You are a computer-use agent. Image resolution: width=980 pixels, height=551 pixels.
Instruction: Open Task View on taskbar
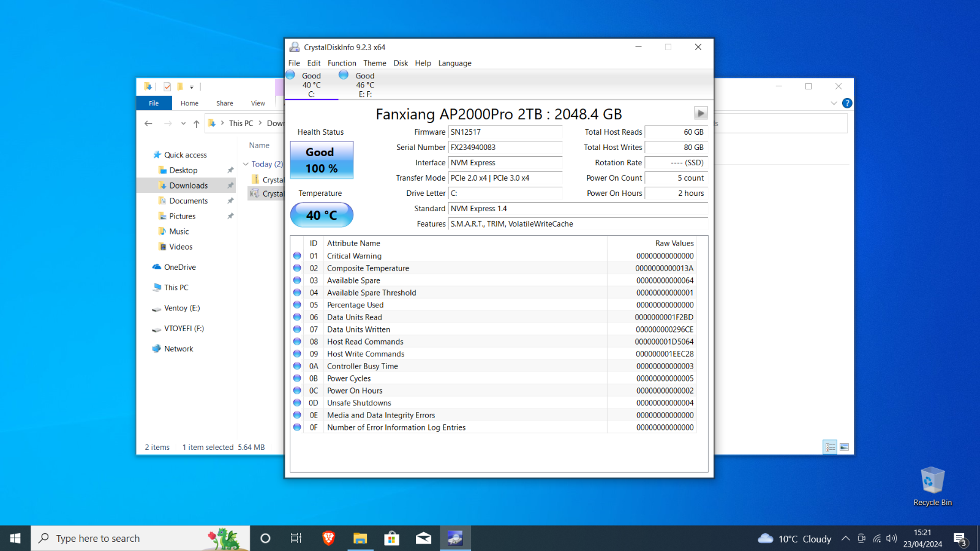[296, 538]
